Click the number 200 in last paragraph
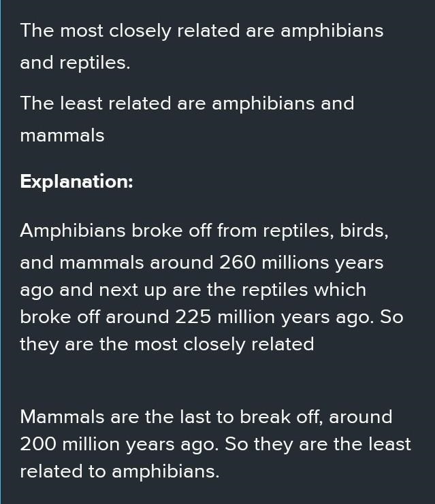Viewport: 435px width, 504px height. pos(37,444)
